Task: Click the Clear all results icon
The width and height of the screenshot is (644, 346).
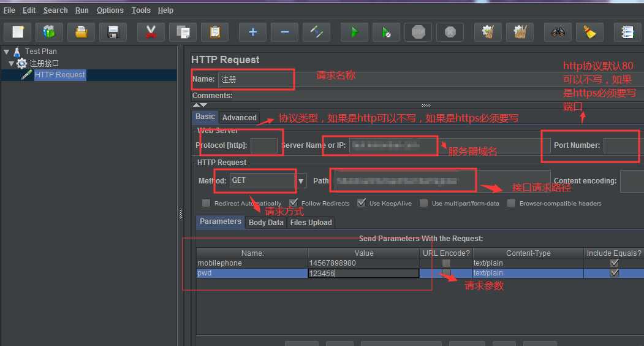Action: (520, 32)
